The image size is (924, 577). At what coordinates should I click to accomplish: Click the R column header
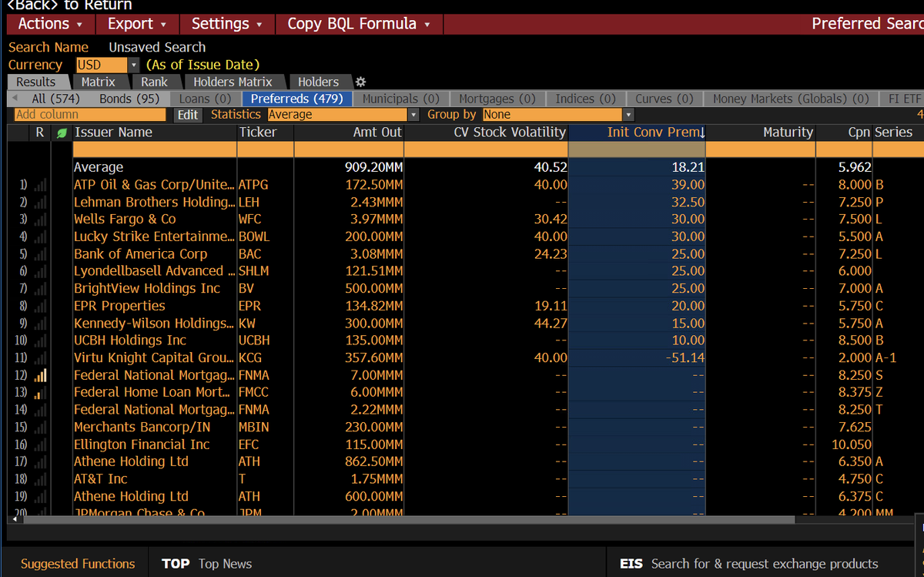tap(40, 133)
